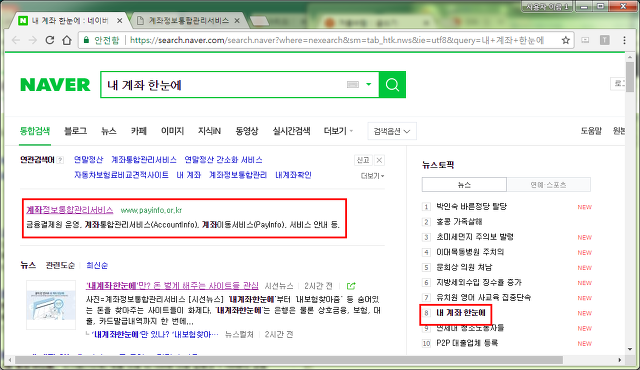Click the www.payinfo.or.kr URL
Viewport: 640px width, 370px height.
pos(151,210)
